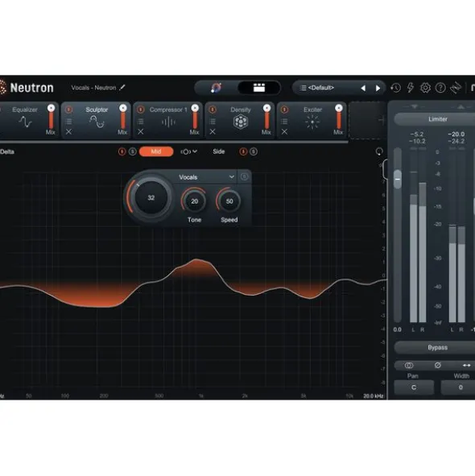Click the swap channels double-arrow icon
The image size is (475, 476).
tap(467, 365)
